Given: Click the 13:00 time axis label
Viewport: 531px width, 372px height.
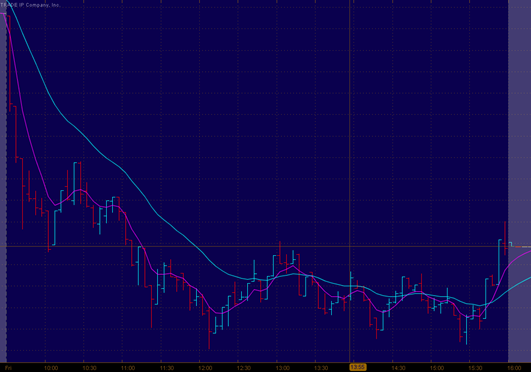Looking at the screenshot, I should pyautogui.click(x=283, y=368).
